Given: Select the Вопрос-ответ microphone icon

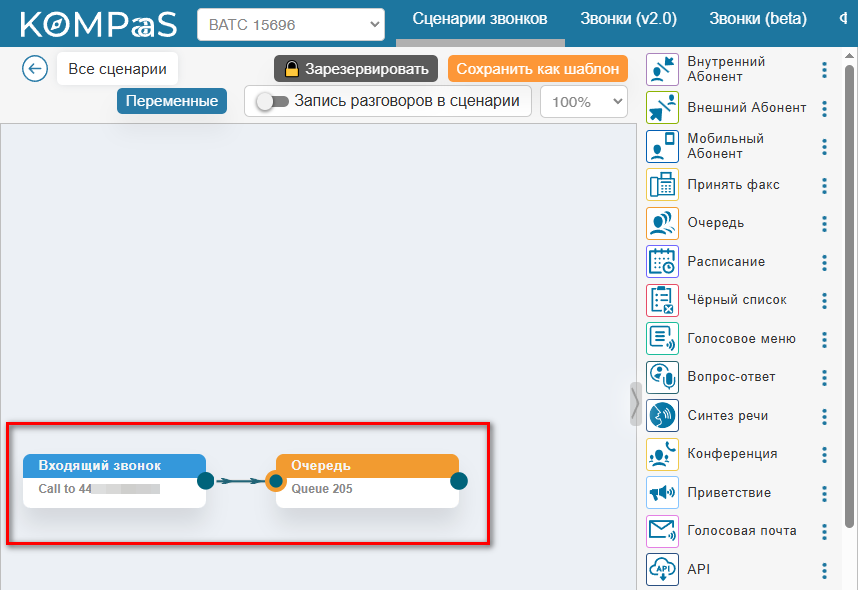Looking at the screenshot, I should pyautogui.click(x=662, y=377).
